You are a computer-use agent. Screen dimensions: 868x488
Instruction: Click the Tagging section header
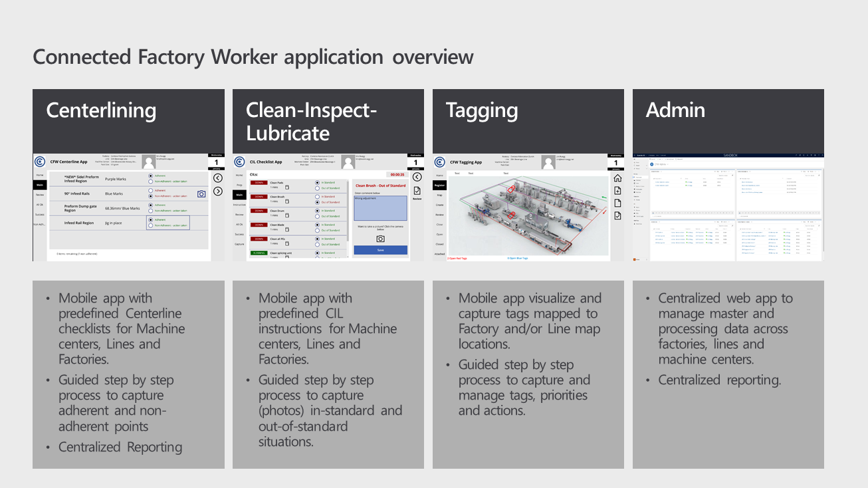(x=528, y=122)
